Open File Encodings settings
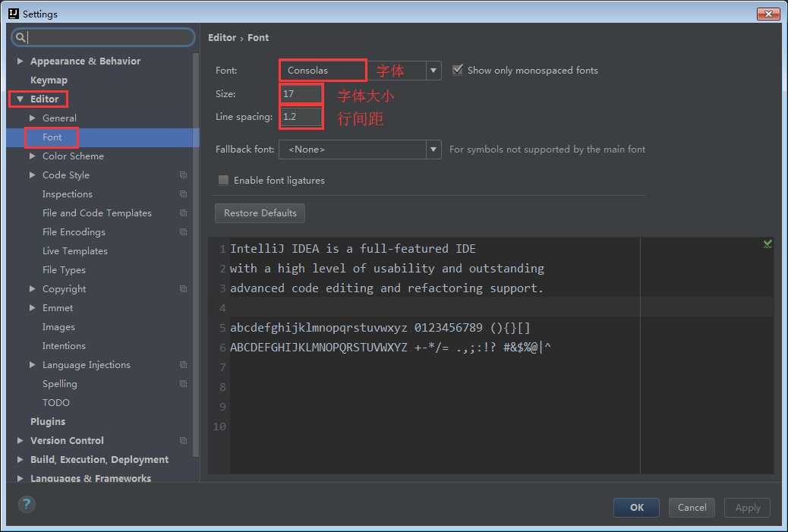 tap(74, 232)
